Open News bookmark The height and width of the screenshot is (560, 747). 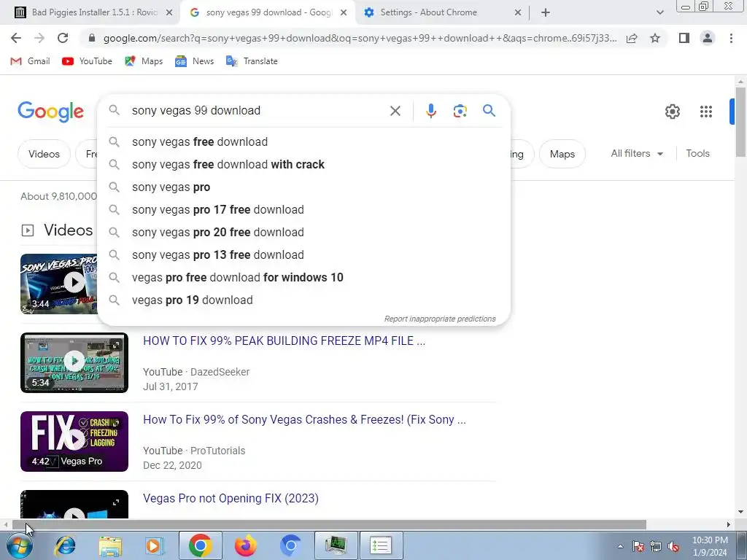[x=194, y=61]
